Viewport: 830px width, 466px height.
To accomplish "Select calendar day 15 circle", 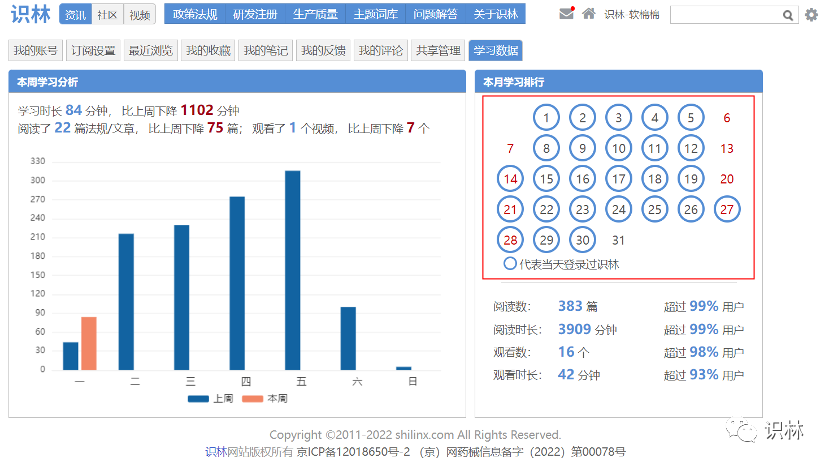I will [x=545, y=179].
